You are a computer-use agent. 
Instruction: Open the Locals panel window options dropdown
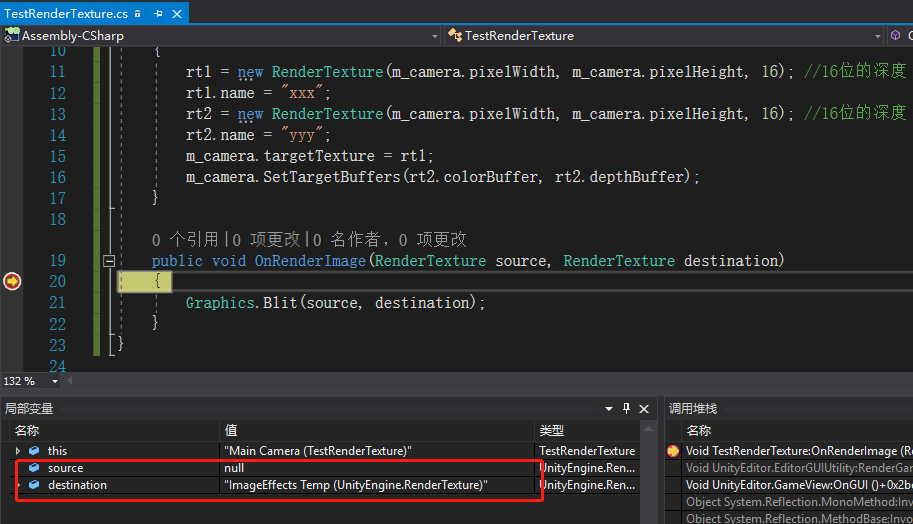609,409
